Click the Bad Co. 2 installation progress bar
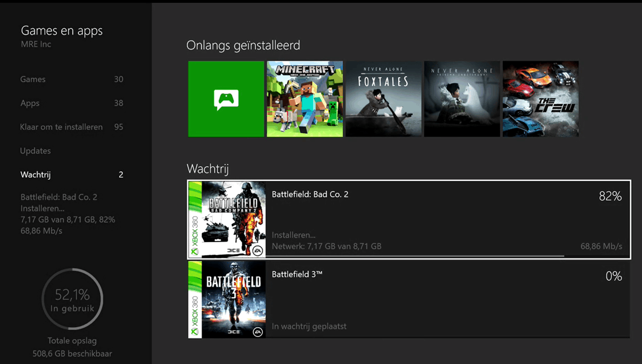 tap(447, 256)
